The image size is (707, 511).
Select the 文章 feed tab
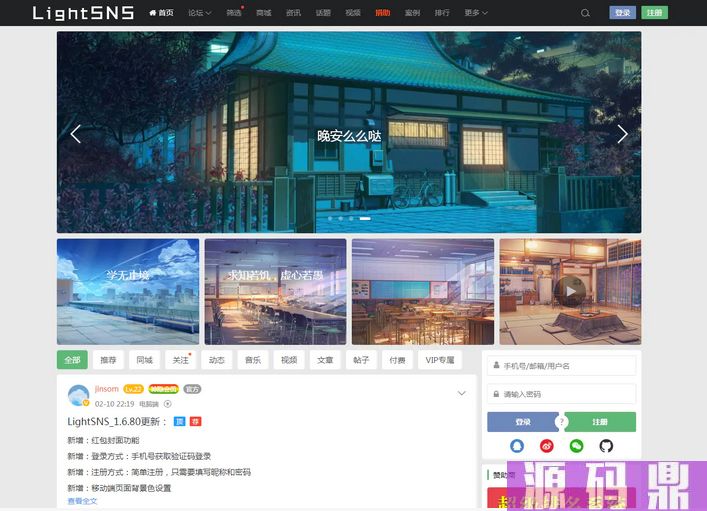pyautogui.click(x=325, y=360)
